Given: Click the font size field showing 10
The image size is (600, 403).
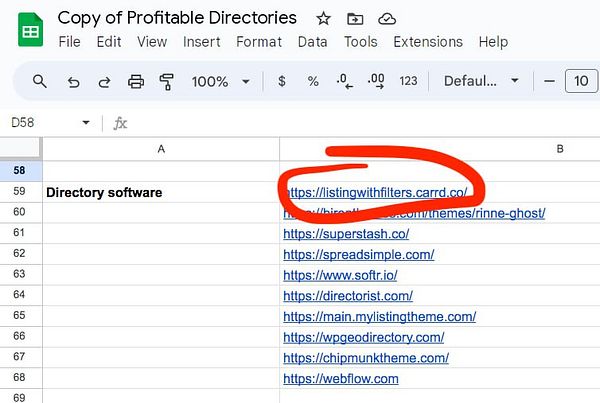Looking at the screenshot, I should coord(581,81).
